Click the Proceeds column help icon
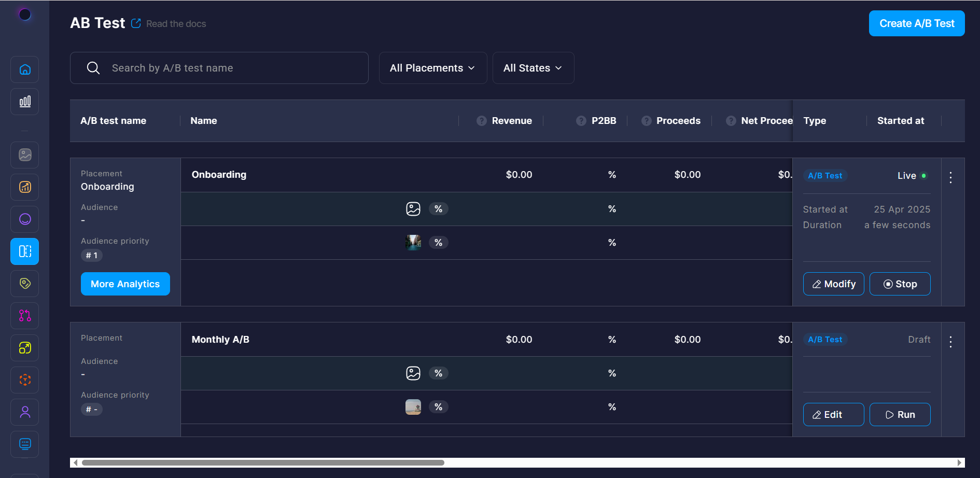The image size is (980, 478). click(x=646, y=121)
